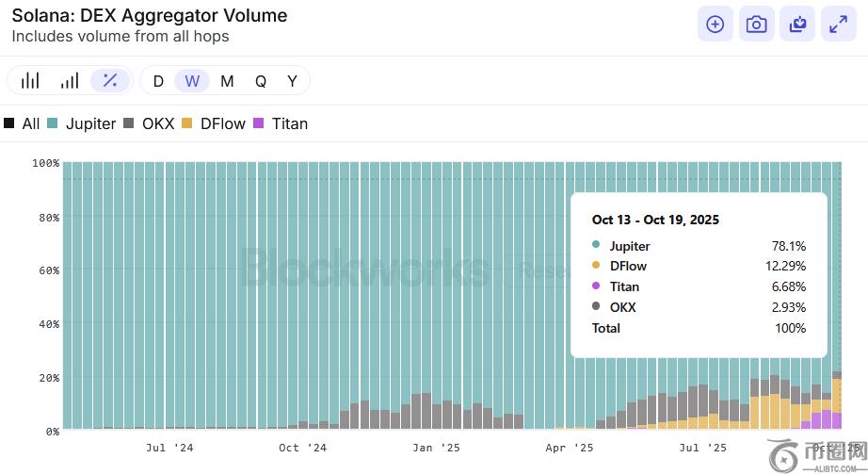This screenshot has height=474, width=868.
Task: Click the chart title Solana: DEX Aggregator Volume
Action: click(150, 16)
